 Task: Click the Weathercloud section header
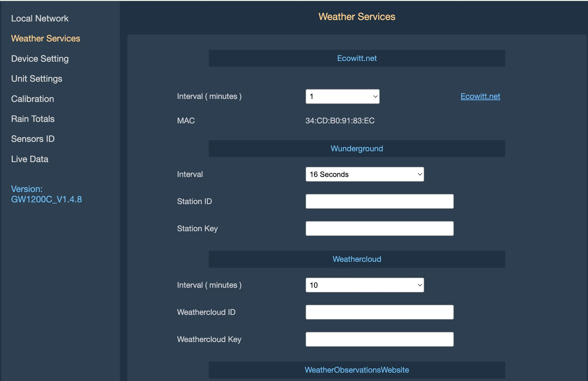[357, 259]
